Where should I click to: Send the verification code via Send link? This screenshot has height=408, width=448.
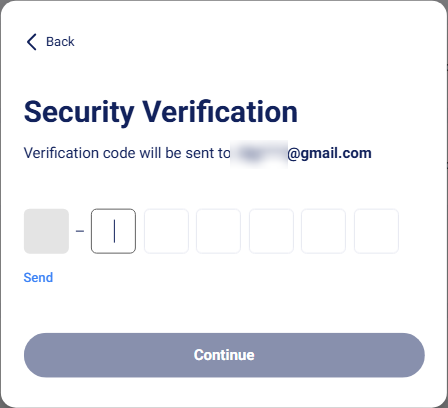[x=38, y=278]
